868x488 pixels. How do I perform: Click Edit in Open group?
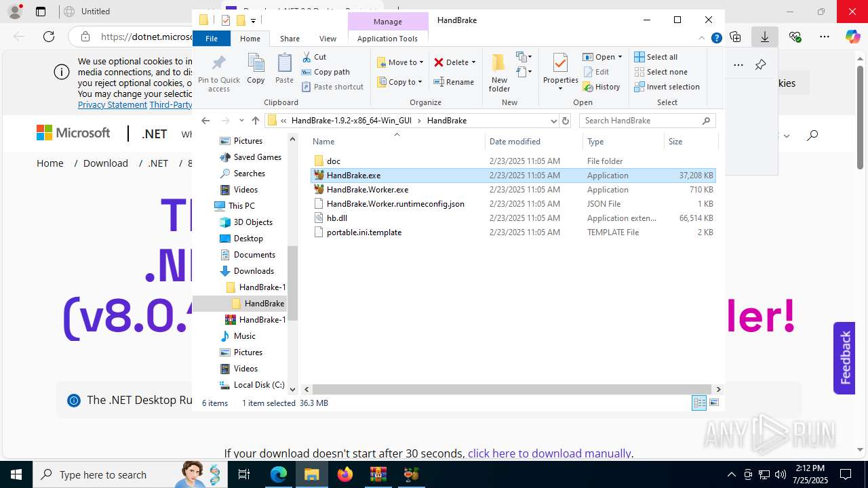coord(595,72)
